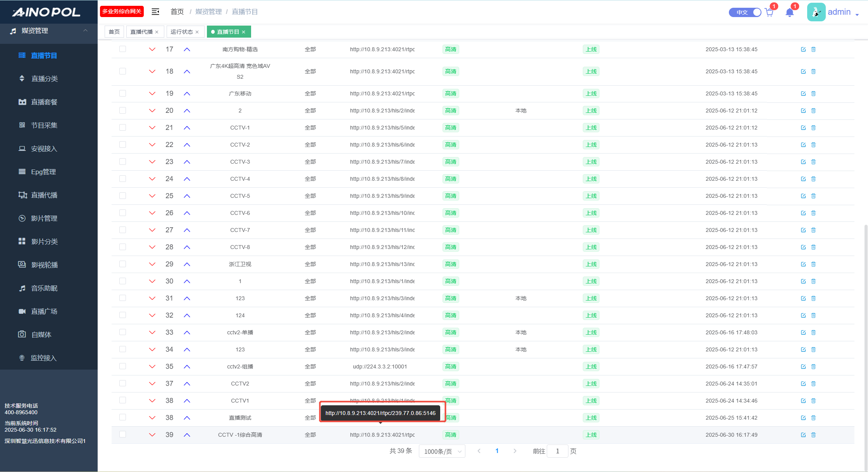
Task: Click the 首页 breadcrumb link
Action: [x=177, y=12]
